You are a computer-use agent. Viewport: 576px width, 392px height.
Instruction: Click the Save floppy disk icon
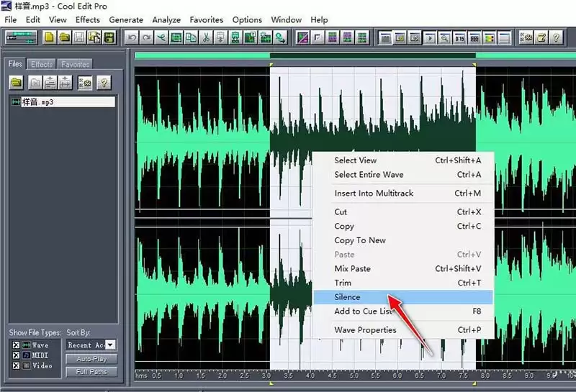tap(79, 37)
